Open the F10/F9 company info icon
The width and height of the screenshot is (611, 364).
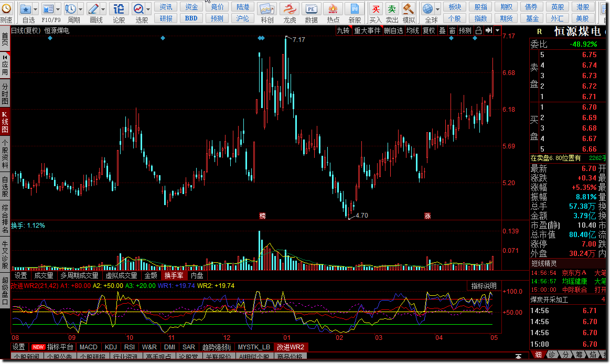pos(48,8)
